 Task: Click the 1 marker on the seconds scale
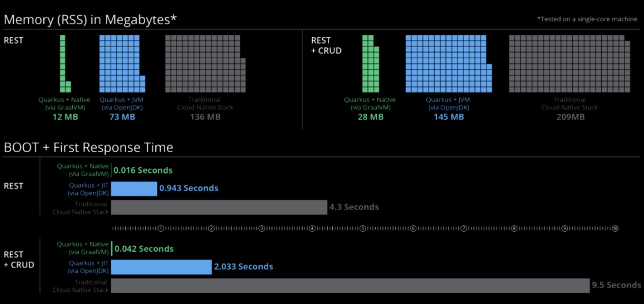pyautogui.click(x=161, y=228)
